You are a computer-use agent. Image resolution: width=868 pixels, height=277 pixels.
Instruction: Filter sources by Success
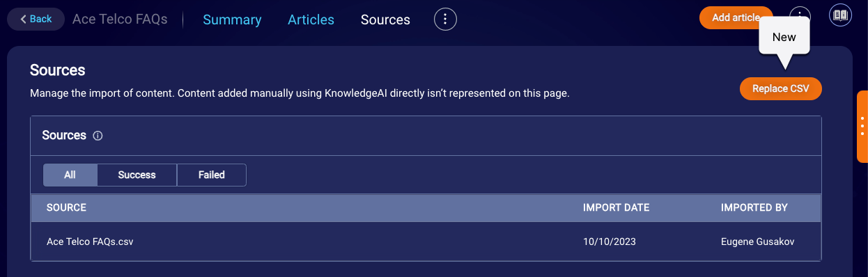(x=137, y=175)
